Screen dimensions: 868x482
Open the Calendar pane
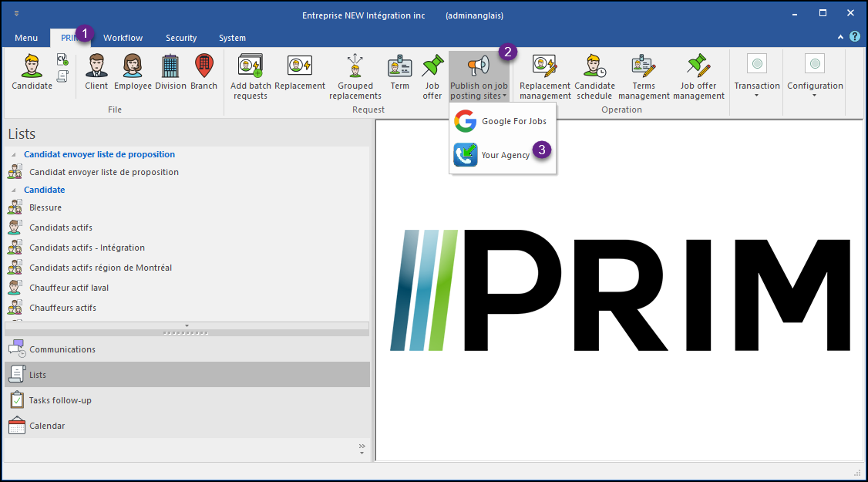pyautogui.click(x=187, y=426)
